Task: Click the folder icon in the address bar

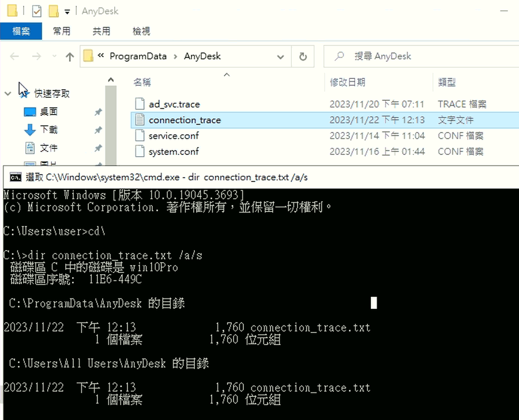Action: [x=88, y=56]
